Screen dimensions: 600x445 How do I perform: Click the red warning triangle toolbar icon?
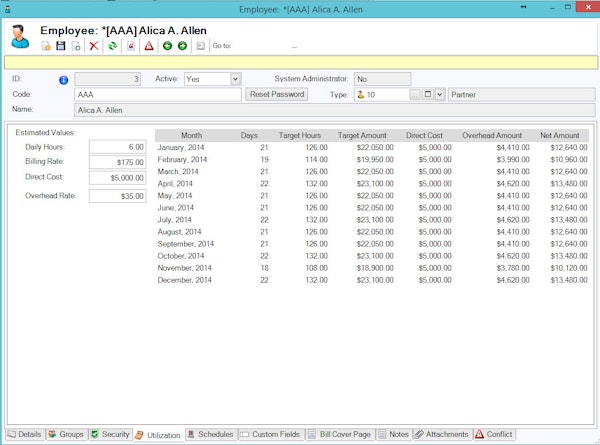pos(149,46)
